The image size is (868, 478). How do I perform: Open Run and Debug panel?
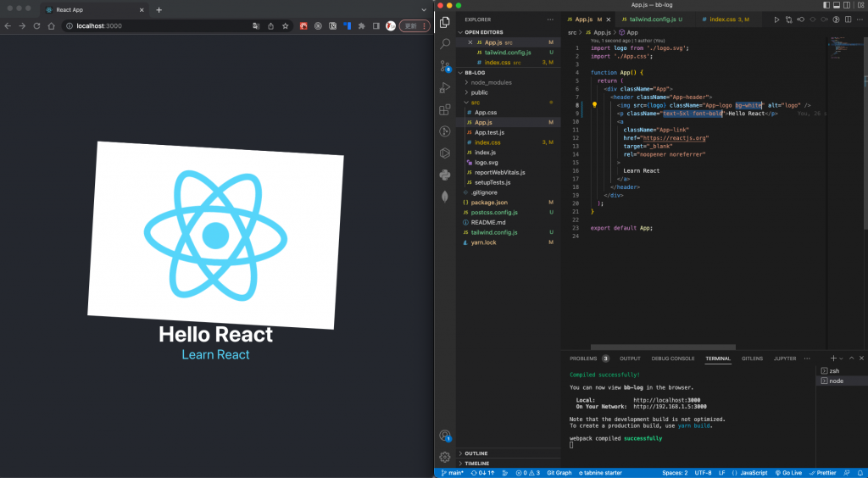pyautogui.click(x=445, y=87)
